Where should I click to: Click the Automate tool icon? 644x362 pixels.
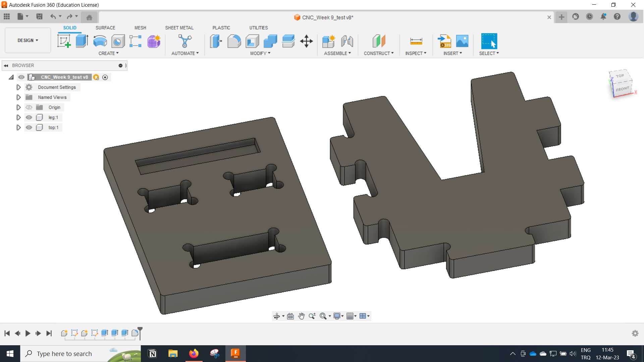click(185, 41)
